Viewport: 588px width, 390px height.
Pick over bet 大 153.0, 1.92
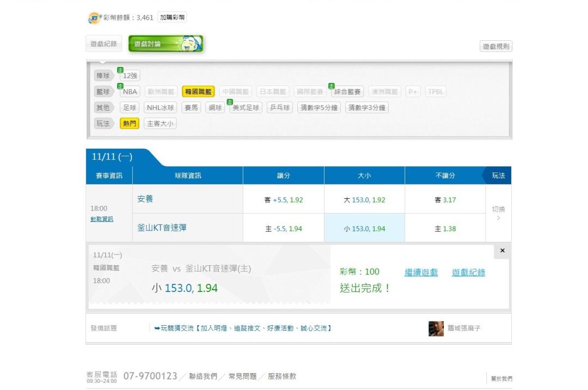point(364,200)
